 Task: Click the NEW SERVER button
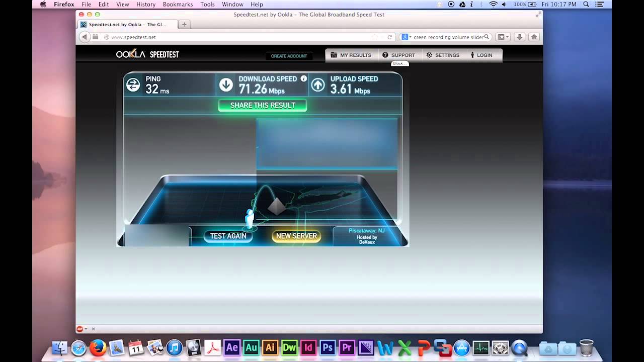296,236
